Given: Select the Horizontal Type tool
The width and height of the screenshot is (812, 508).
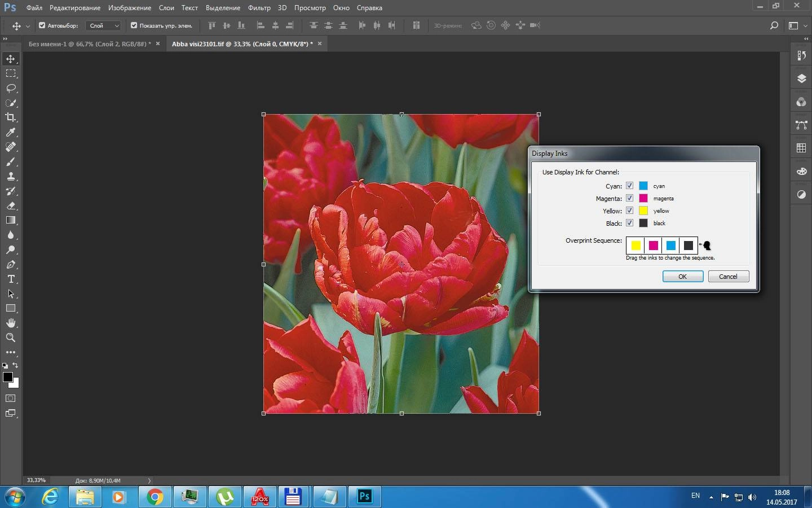Looking at the screenshot, I should point(11,279).
